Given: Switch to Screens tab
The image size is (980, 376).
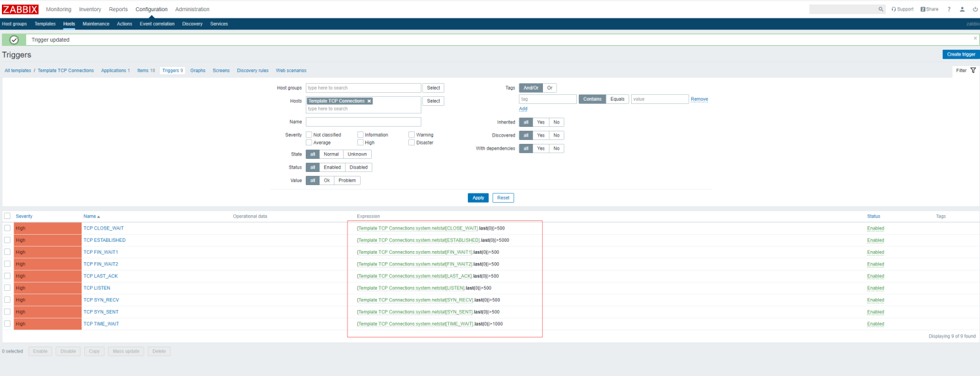Looking at the screenshot, I should pos(221,70).
